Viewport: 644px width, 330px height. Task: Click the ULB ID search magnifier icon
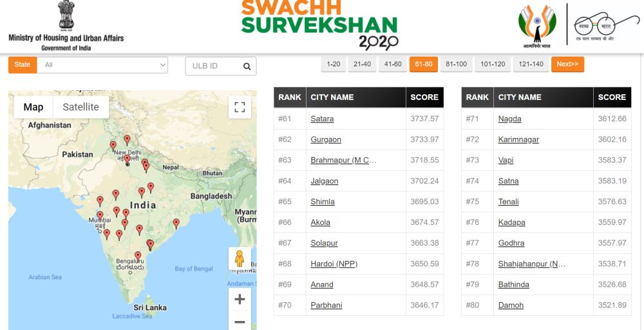click(x=247, y=66)
